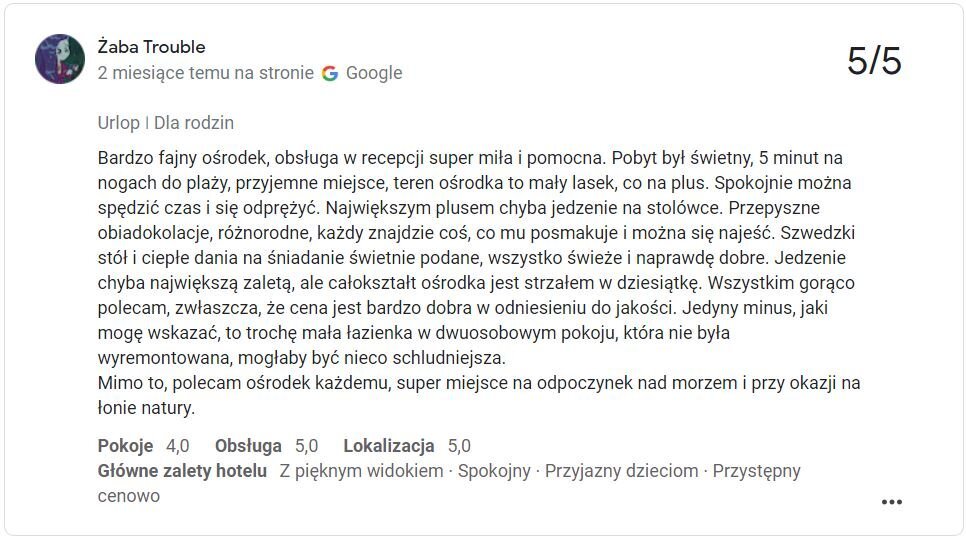Click the Google logo icon
The width and height of the screenshot is (966, 542).
pos(330,73)
